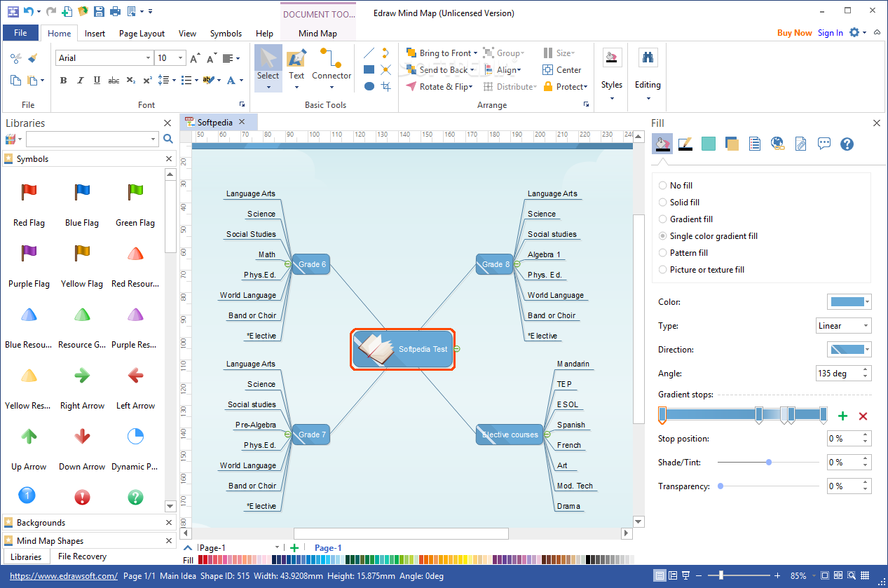This screenshot has height=588, width=888.
Task: Open the edrawsoft.com website link
Action: click(x=64, y=576)
